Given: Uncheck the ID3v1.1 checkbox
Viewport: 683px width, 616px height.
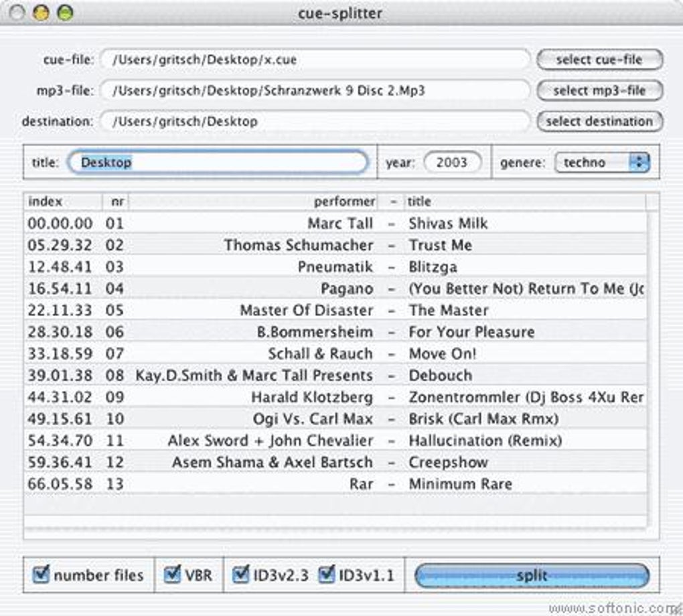Looking at the screenshot, I should (x=326, y=574).
